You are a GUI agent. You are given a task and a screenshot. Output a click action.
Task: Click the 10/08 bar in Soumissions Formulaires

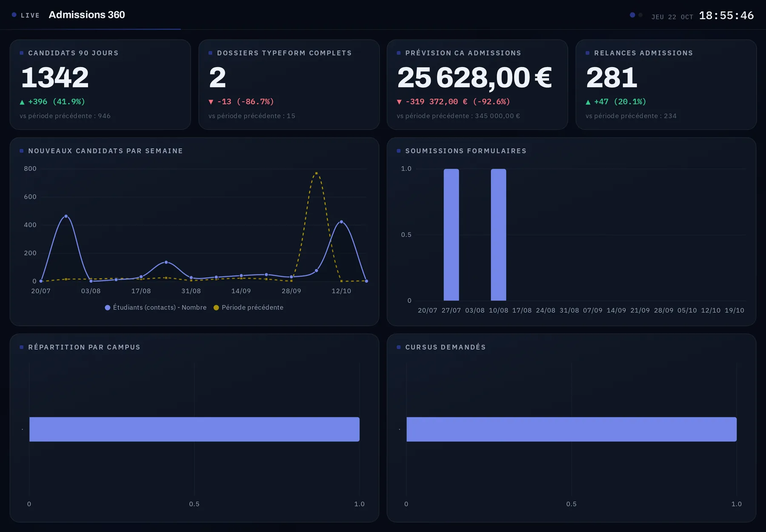[x=498, y=235]
